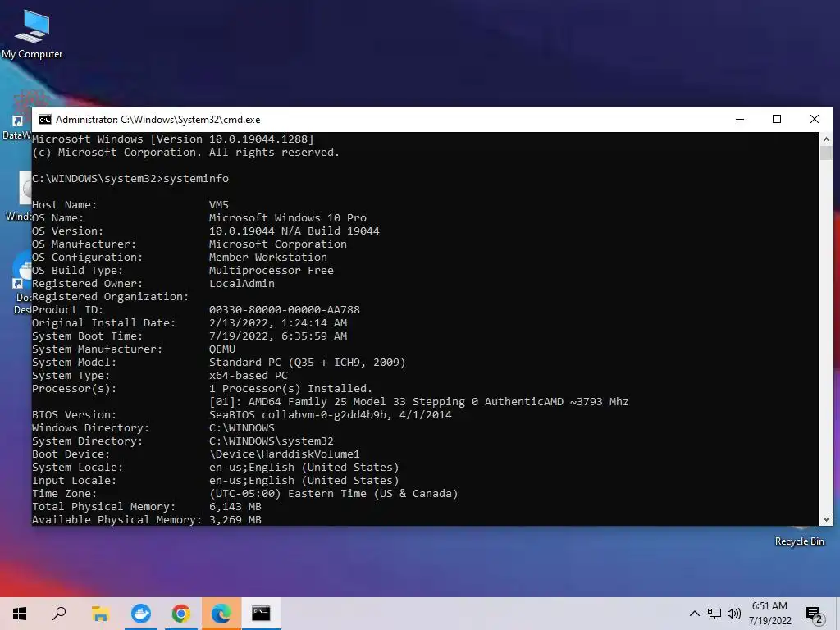
Task: Click the cmd scrollbar up arrow
Action: (826, 139)
